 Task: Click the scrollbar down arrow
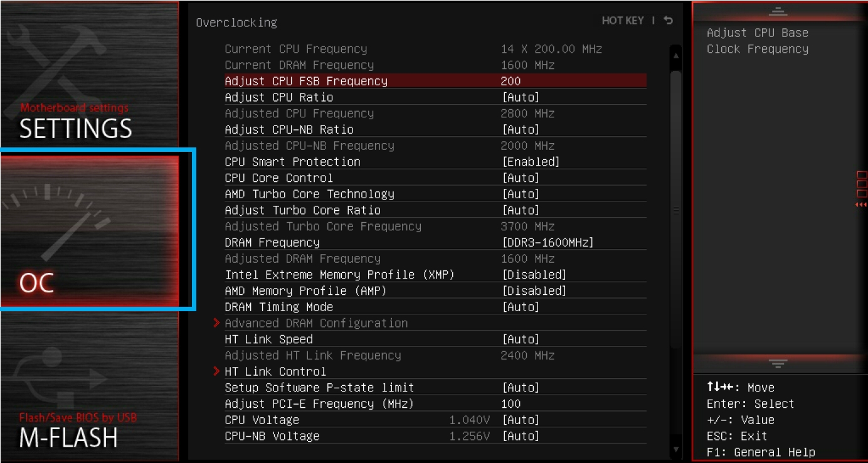pyautogui.click(x=675, y=449)
